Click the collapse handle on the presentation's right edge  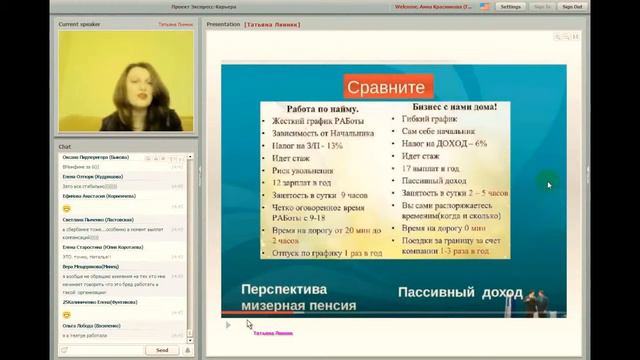[x=588, y=175]
